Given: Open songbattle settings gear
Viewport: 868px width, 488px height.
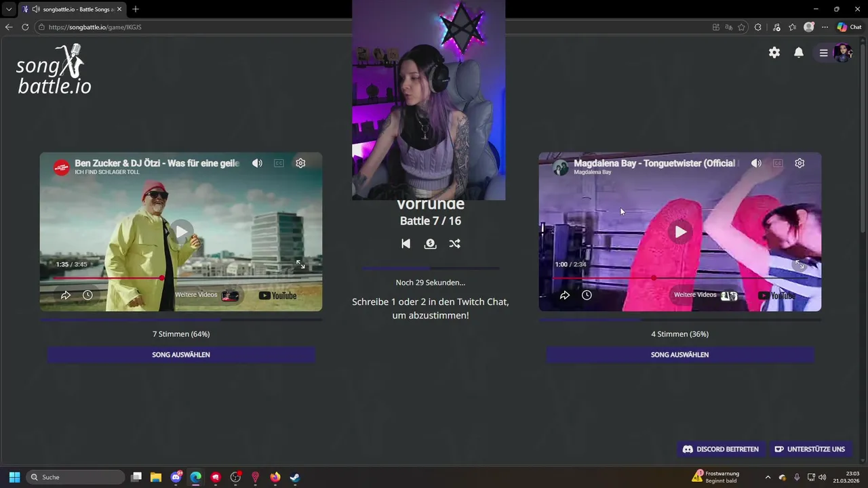Looking at the screenshot, I should tap(774, 52).
